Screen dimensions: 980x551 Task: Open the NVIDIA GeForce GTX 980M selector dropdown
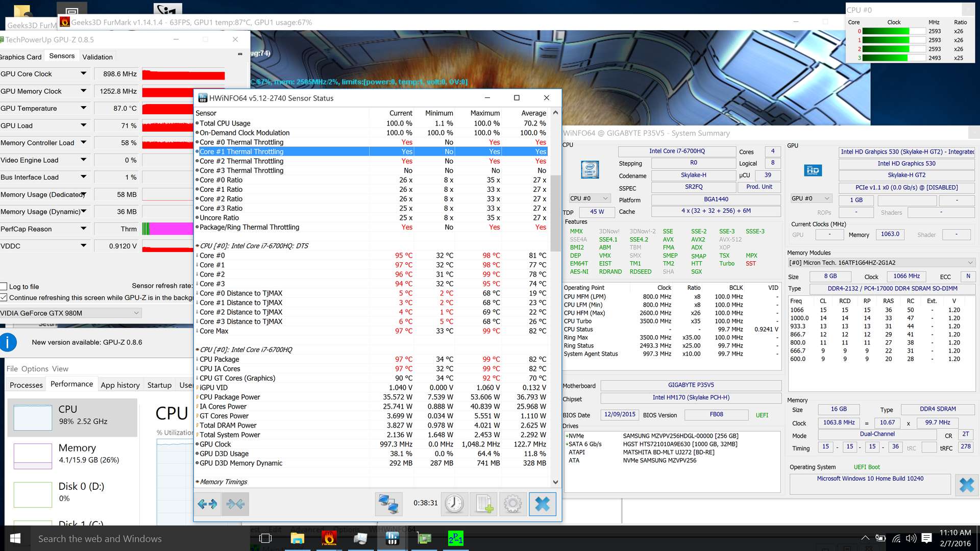point(70,313)
